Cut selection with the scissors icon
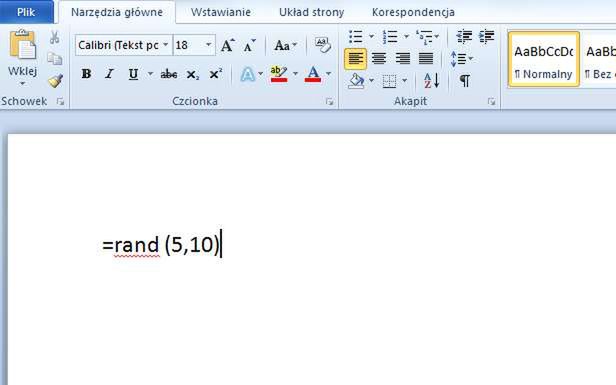The width and height of the screenshot is (616, 385). 55,37
